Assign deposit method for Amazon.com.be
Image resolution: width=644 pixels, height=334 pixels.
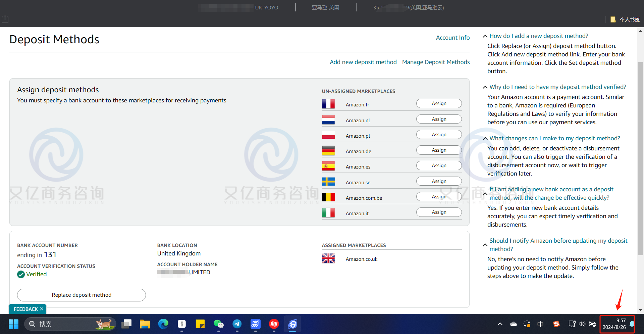click(x=439, y=197)
